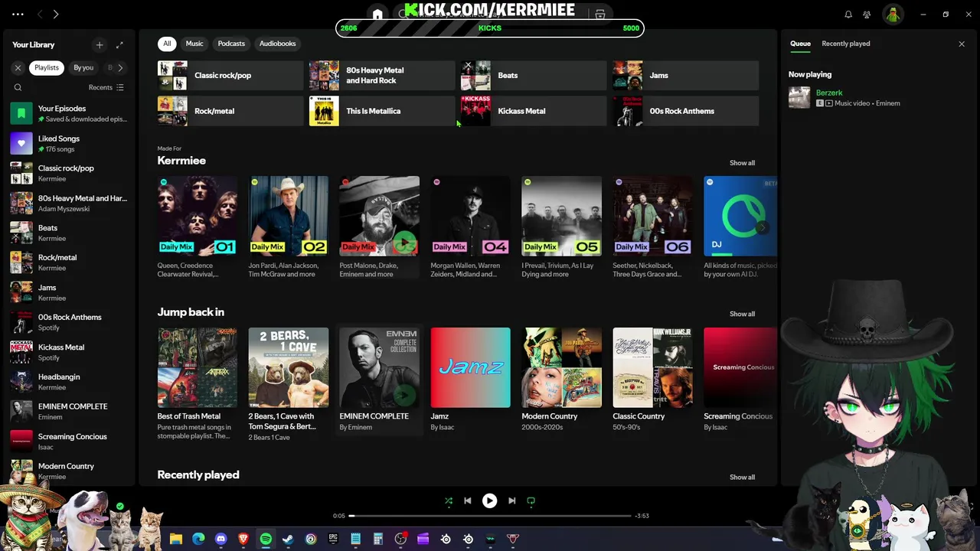Seek on the playback progress bar
980x551 pixels.
click(490, 516)
